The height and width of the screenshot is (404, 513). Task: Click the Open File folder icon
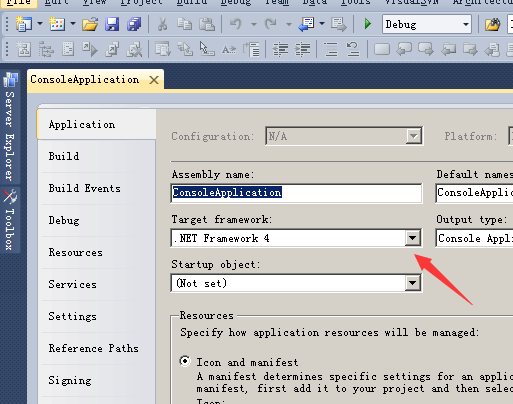[x=90, y=24]
